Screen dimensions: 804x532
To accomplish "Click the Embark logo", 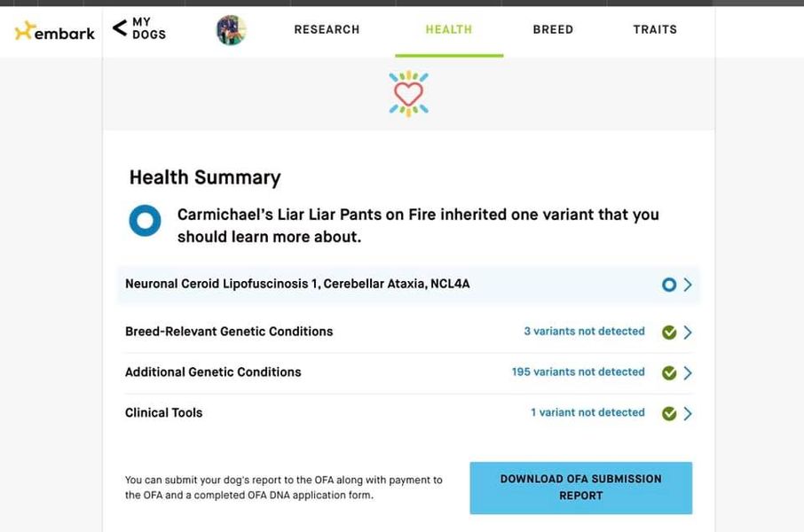I will (x=54, y=31).
